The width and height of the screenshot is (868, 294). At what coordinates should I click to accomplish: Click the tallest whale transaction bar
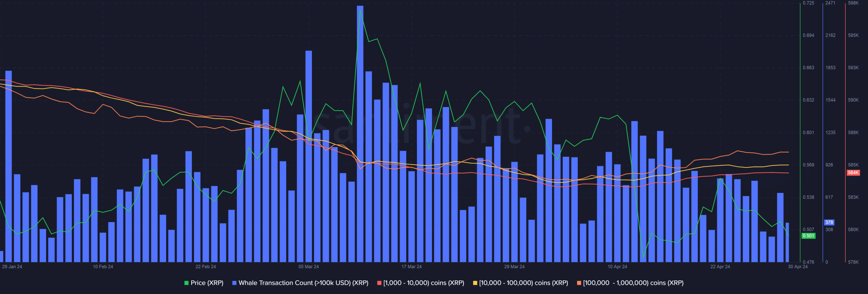[360, 134]
